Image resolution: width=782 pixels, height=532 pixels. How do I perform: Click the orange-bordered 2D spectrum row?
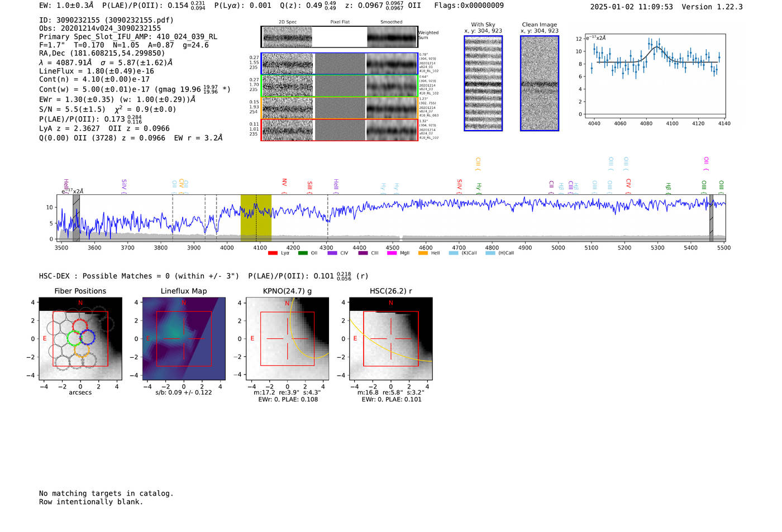coord(339,108)
